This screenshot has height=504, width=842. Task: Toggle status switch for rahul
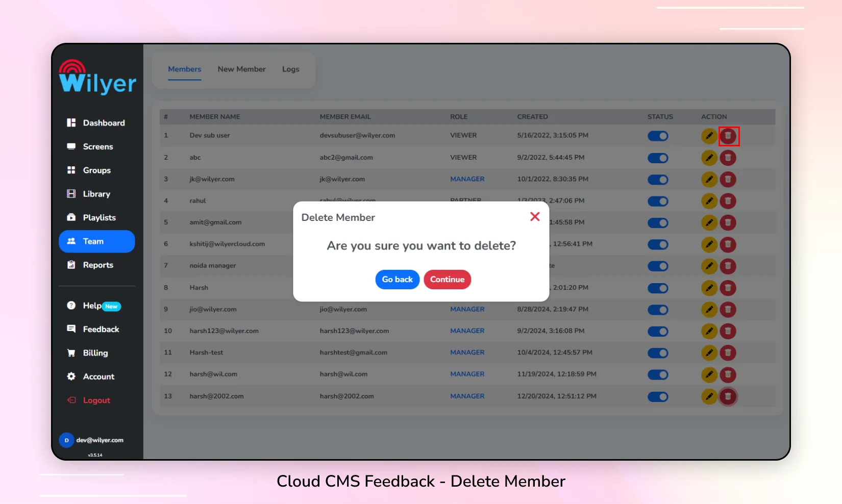coord(658,201)
